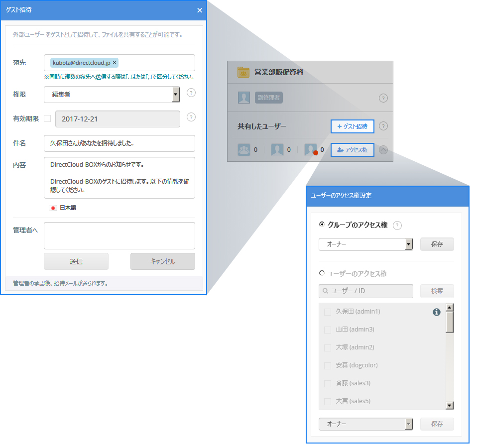Collapse the shared users section chevron
Viewport: 478px width, 448px height.
pyautogui.click(x=383, y=150)
